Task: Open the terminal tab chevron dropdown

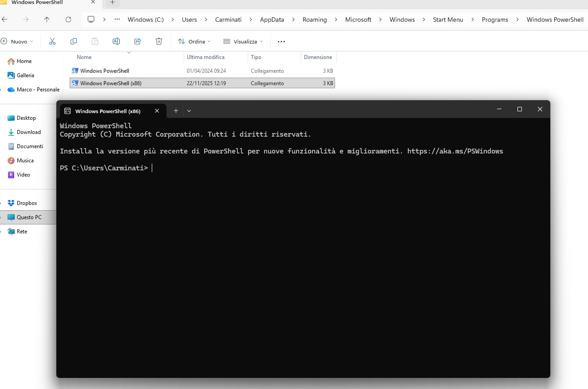Action: (189, 110)
